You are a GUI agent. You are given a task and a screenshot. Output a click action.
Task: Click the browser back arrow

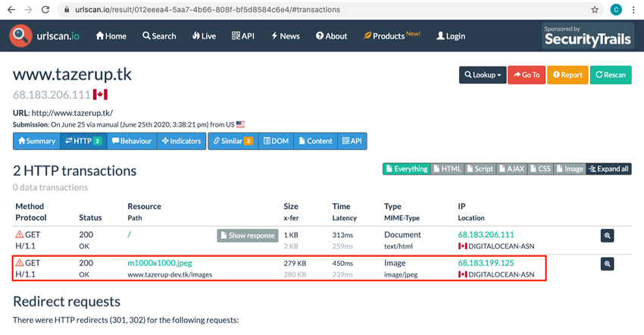pyautogui.click(x=11, y=9)
